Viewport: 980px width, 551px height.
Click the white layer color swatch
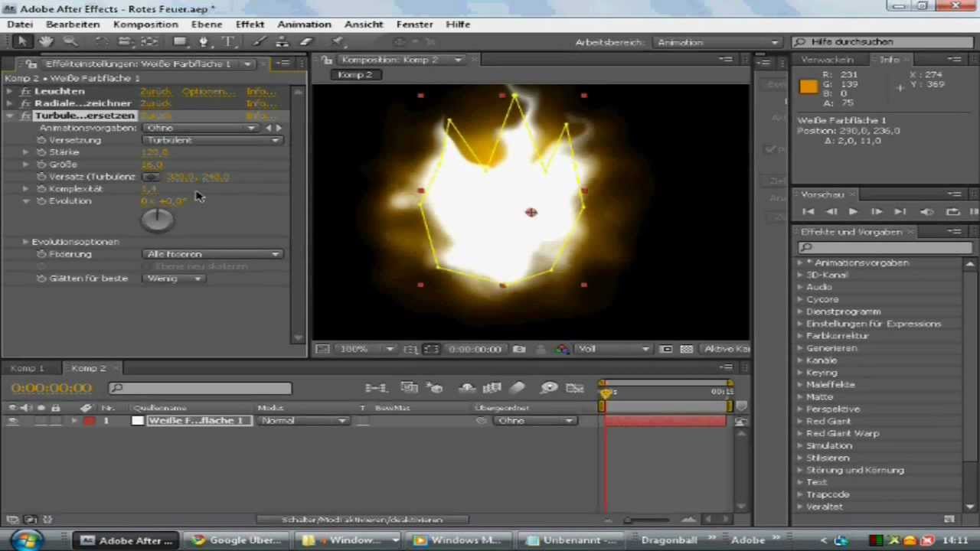coord(138,421)
